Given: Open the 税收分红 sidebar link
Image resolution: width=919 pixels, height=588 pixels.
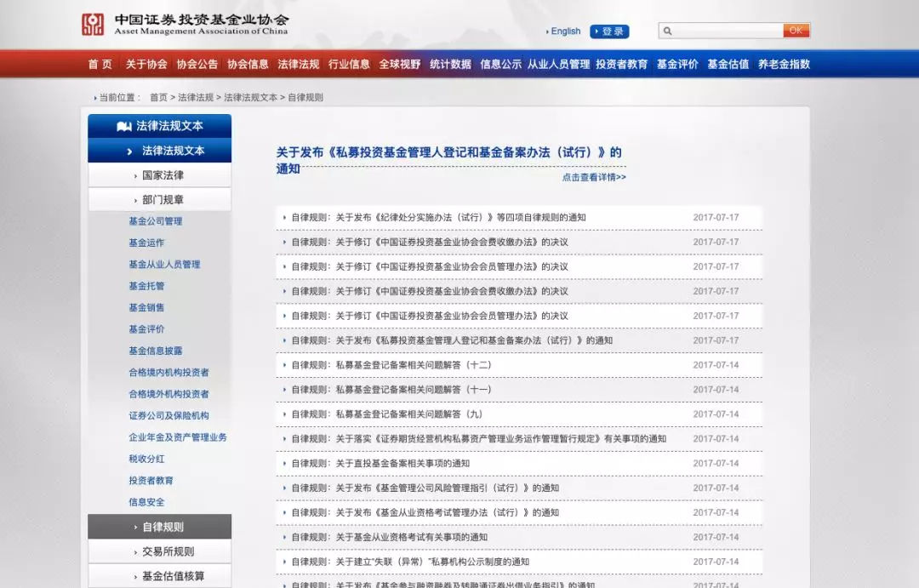Looking at the screenshot, I should [146, 459].
